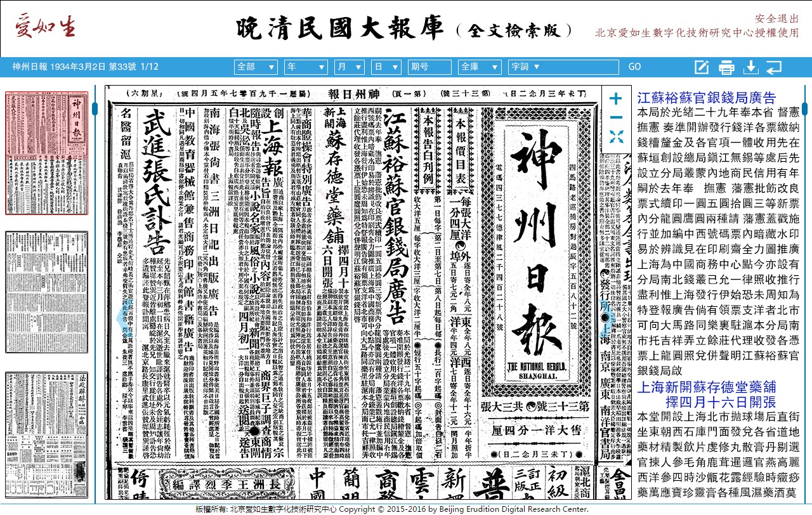Click the 安全退出 logout link
Image resolution: width=812 pixels, height=515 pixels.
[776, 19]
